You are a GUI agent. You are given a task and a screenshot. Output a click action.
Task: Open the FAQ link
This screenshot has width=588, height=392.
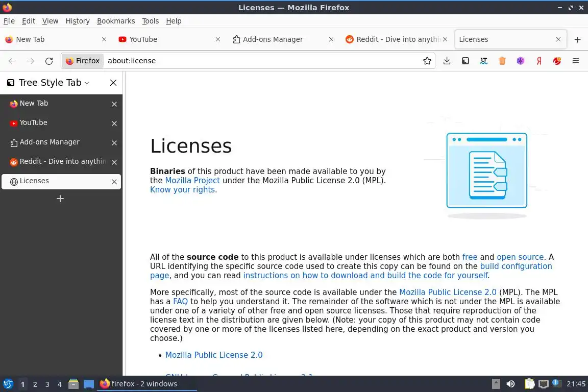point(180,302)
